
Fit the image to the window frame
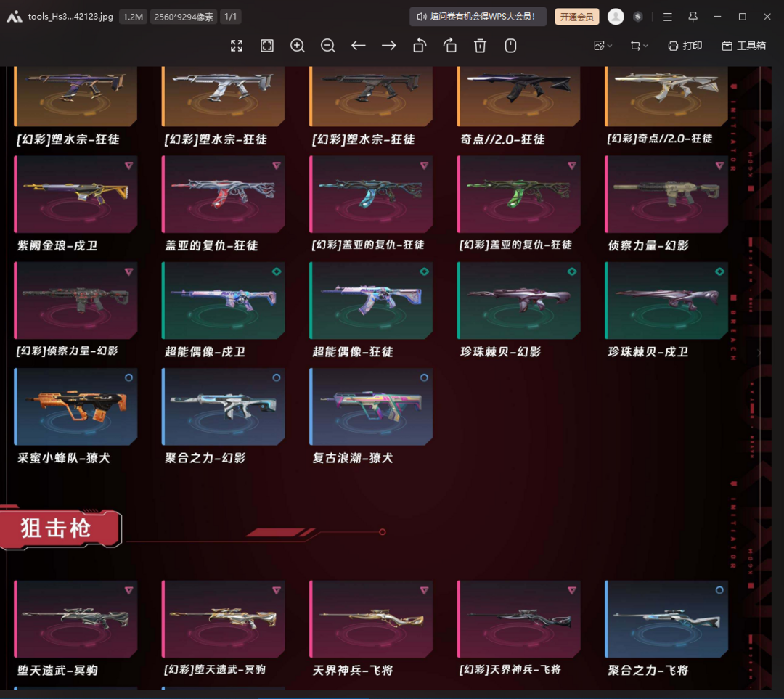pyautogui.click(x=267, y=46)
